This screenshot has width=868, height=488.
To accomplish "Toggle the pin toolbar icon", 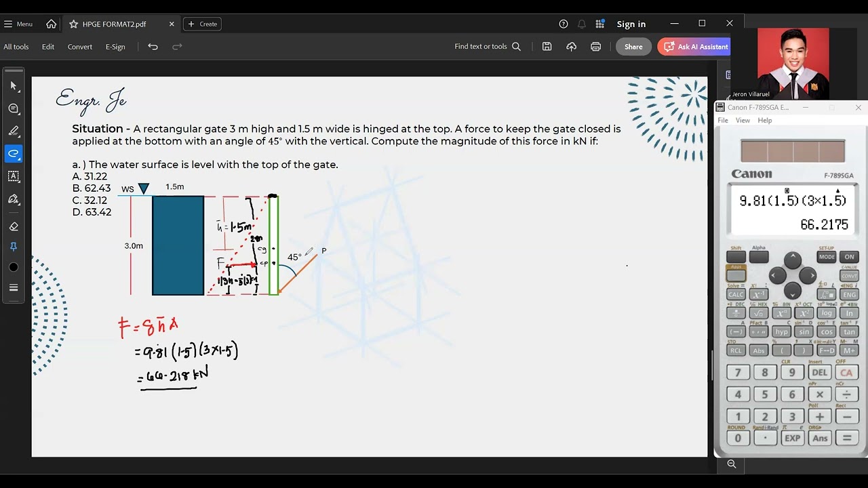I will point(14,247).
